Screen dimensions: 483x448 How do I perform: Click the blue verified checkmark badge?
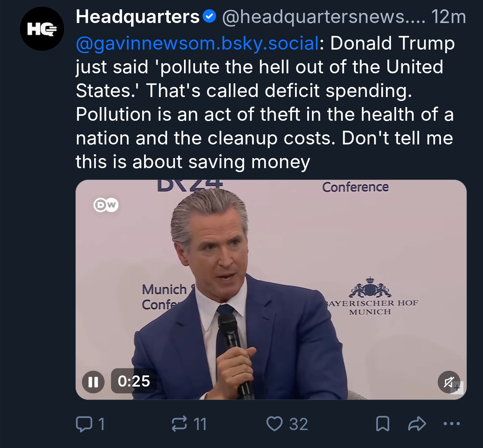[x=209, y=17]
